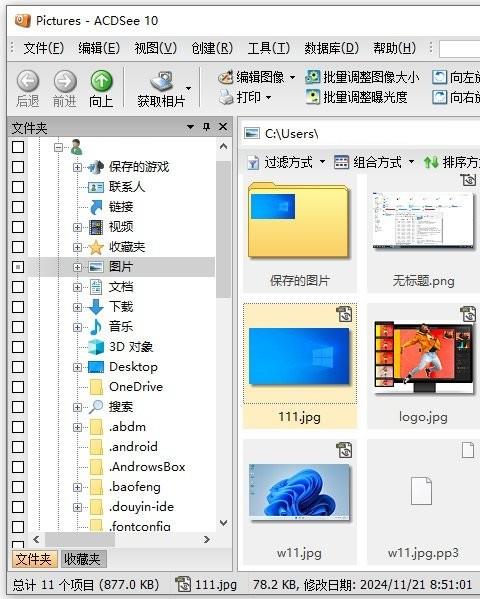Rotate right using 向右 icon
The image size is (480, 599).
coord(439,97)
